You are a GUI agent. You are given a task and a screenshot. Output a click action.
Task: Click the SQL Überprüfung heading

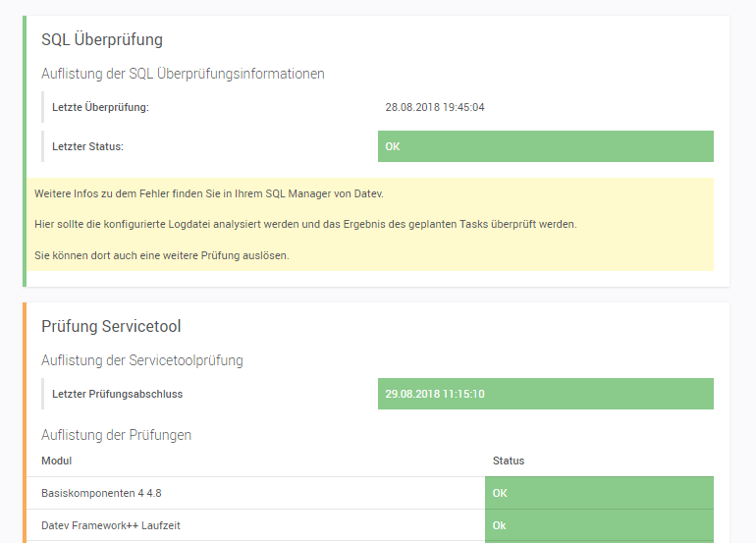(x=101, y=40)
